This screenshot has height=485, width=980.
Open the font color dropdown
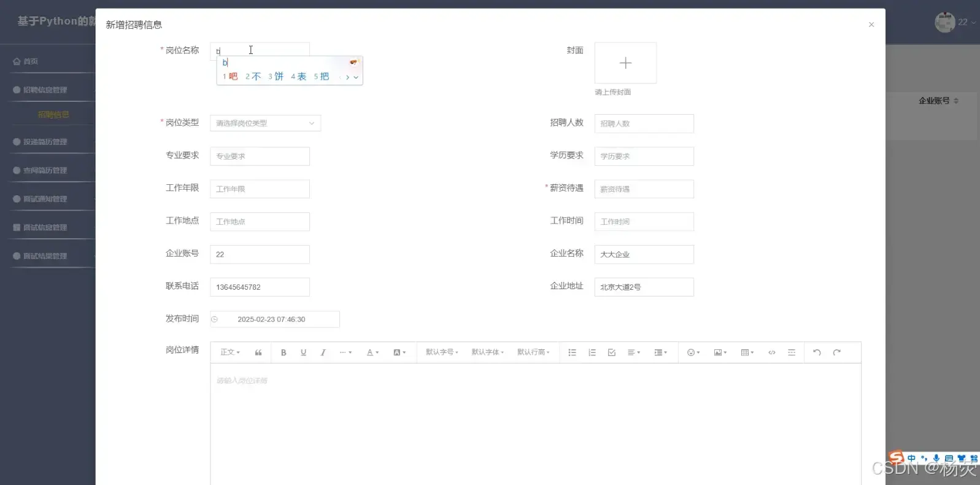click(372, 352)
